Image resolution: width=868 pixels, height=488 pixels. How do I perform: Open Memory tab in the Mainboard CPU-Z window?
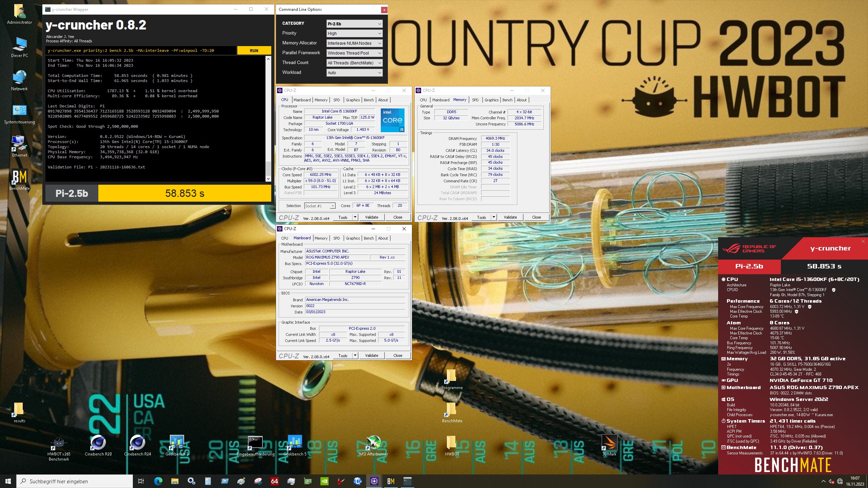321,238
